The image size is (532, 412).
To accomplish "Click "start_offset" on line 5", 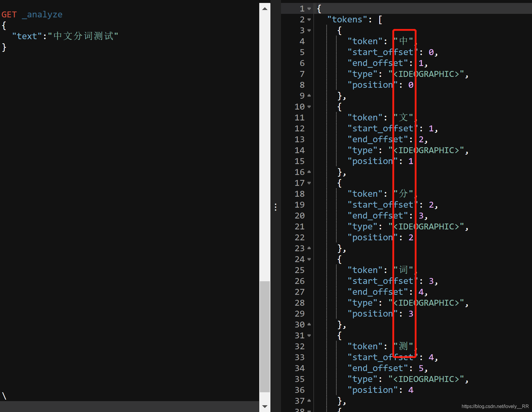I will [x=383, y=52].
